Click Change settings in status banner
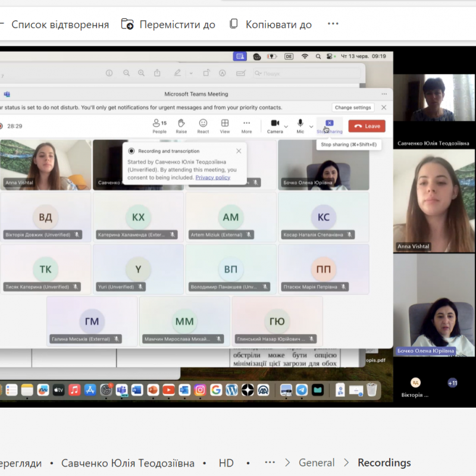Image resolution: width=476 pixels, height=476 pixels. coord(353,108)
